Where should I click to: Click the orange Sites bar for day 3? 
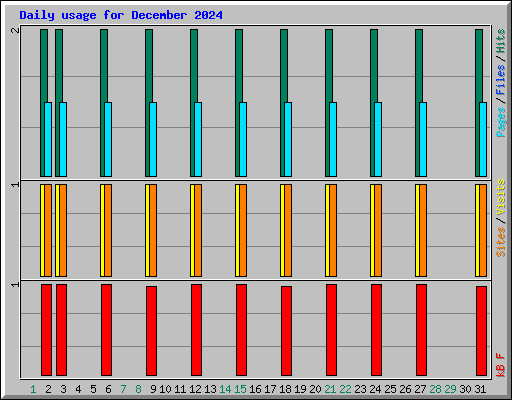pyautogui.click(x=63, y=230)
